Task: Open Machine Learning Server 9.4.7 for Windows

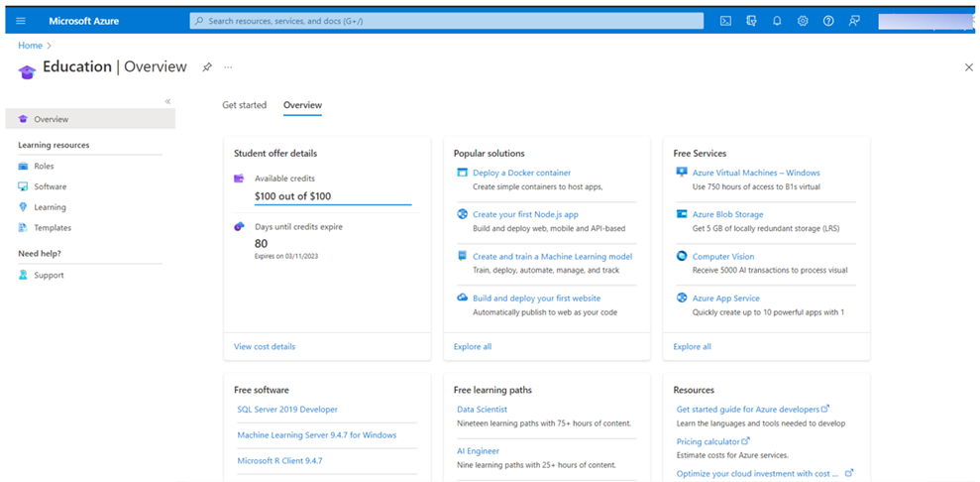Action: click(x=317, y=435)
